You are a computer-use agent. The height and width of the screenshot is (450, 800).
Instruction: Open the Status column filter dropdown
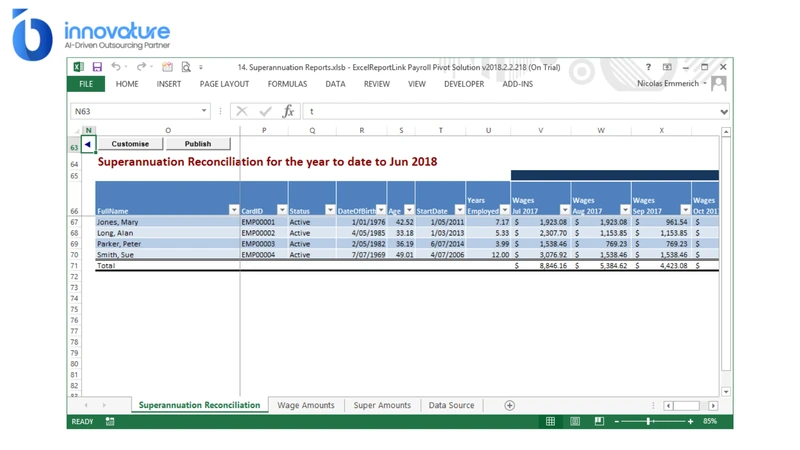tap(330, 210)
